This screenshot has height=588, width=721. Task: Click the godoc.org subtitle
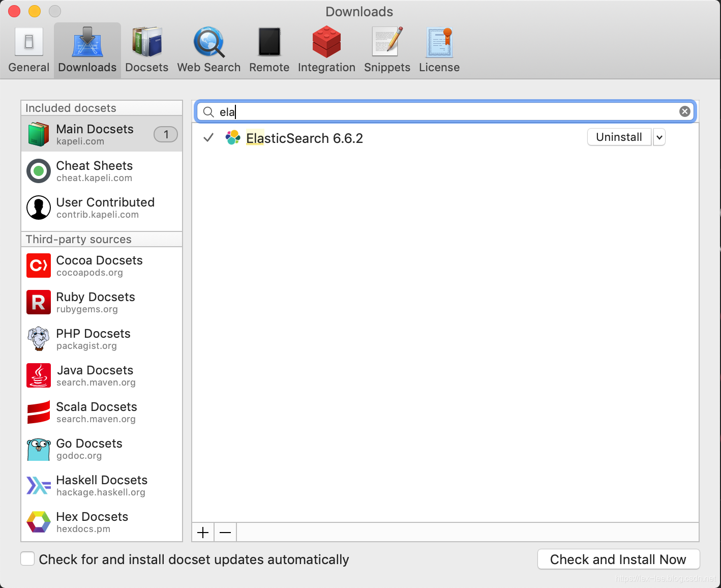coord(79,456)
